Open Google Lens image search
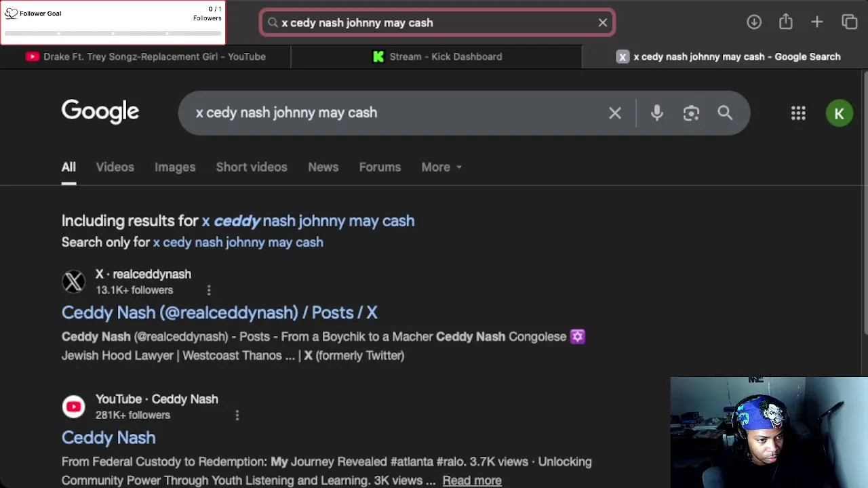This screenshot has height=488, width=868. pos(691,113)
